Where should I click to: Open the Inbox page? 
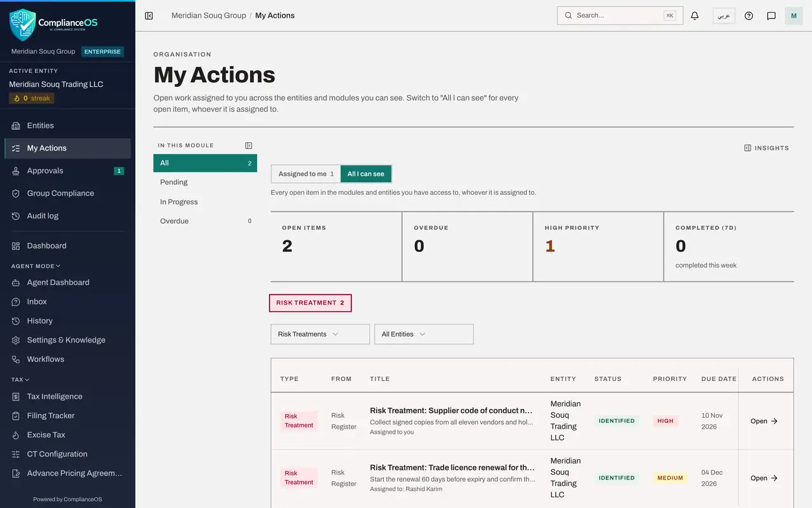pyautogui.click(x=67, y=302)
